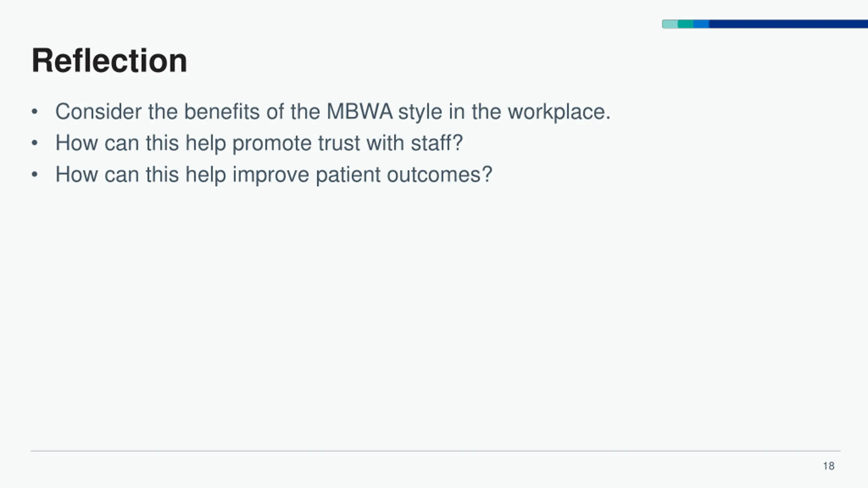The image size is (868, 488).
Task: Click the word "MBWA" in first bullet
Action: click(x=360, y=111)
